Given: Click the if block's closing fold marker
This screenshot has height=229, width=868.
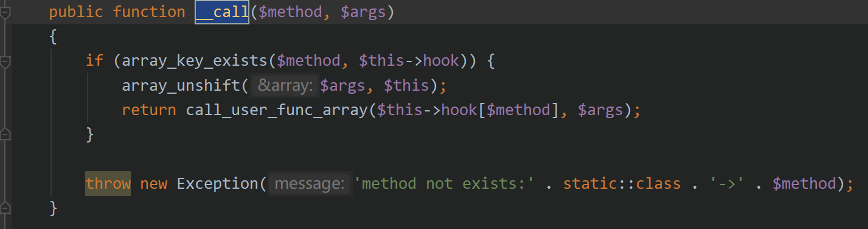Looking at the screenshot, I should tap(5, 134).
